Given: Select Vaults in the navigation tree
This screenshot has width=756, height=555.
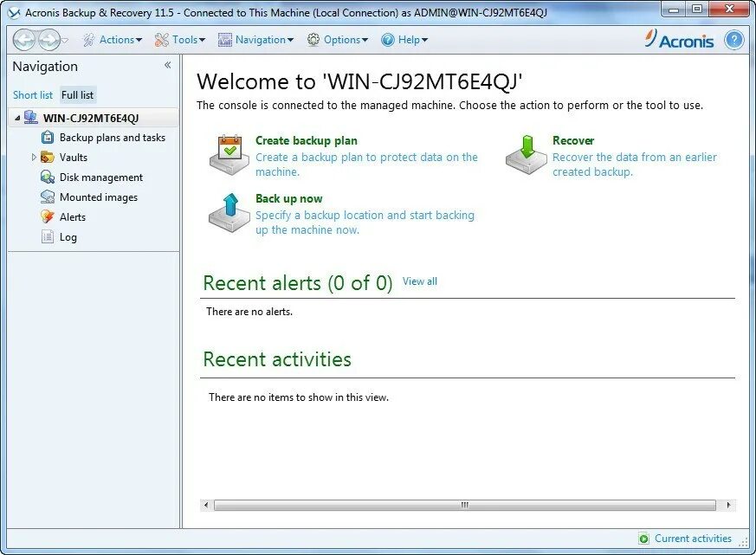Looking at the screenshot, I should point(74,158).
